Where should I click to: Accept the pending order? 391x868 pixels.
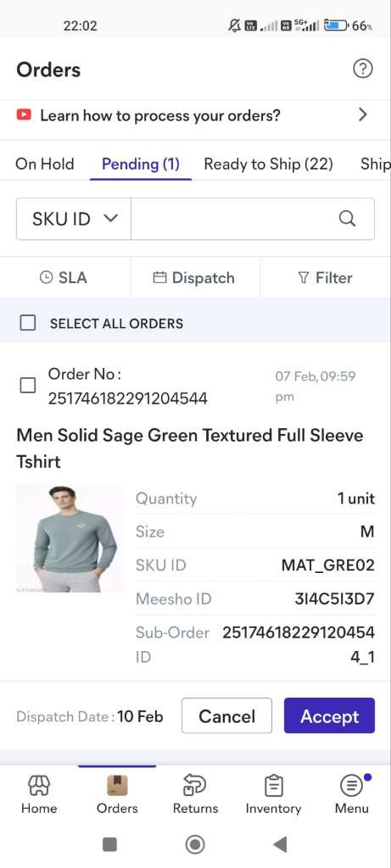[x=330, y=715]
